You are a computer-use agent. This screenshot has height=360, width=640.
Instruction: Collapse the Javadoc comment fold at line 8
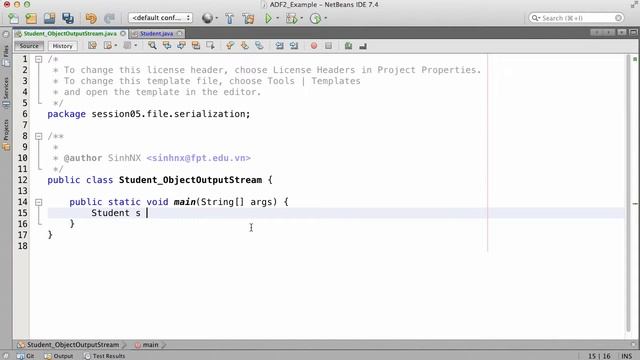click(38, 136)
